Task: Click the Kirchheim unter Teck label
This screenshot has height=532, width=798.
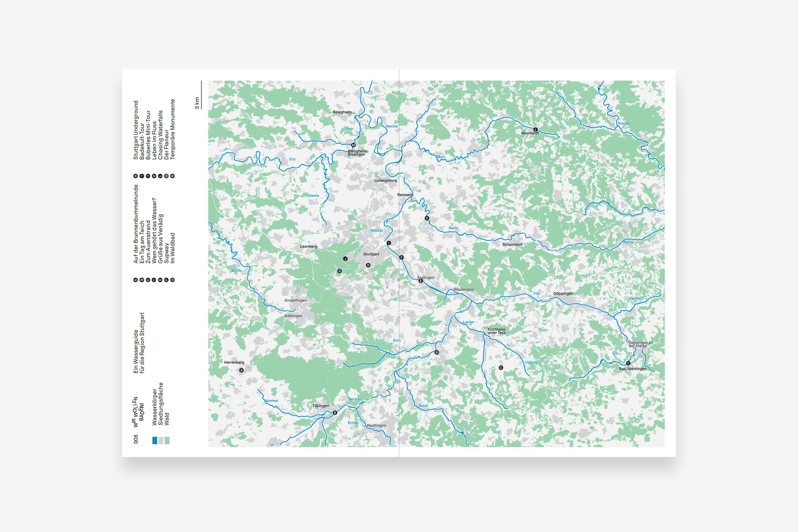Action: point(496,331)
